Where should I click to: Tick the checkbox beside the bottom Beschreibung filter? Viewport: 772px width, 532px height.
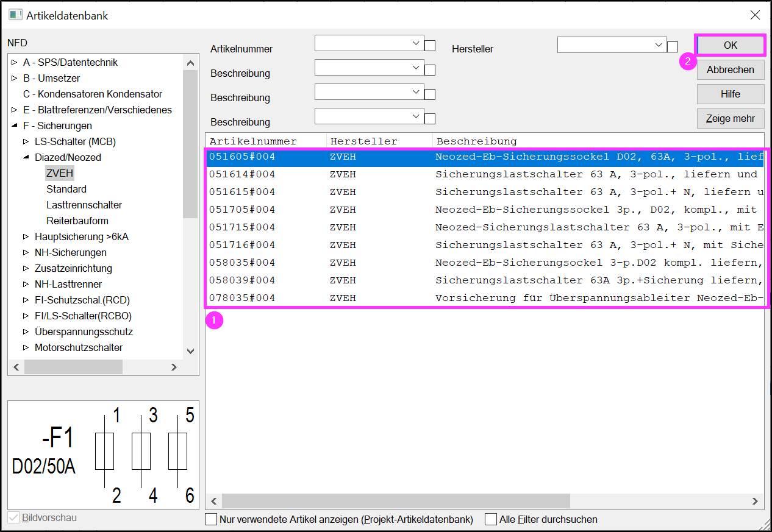(x=430, y=119)
